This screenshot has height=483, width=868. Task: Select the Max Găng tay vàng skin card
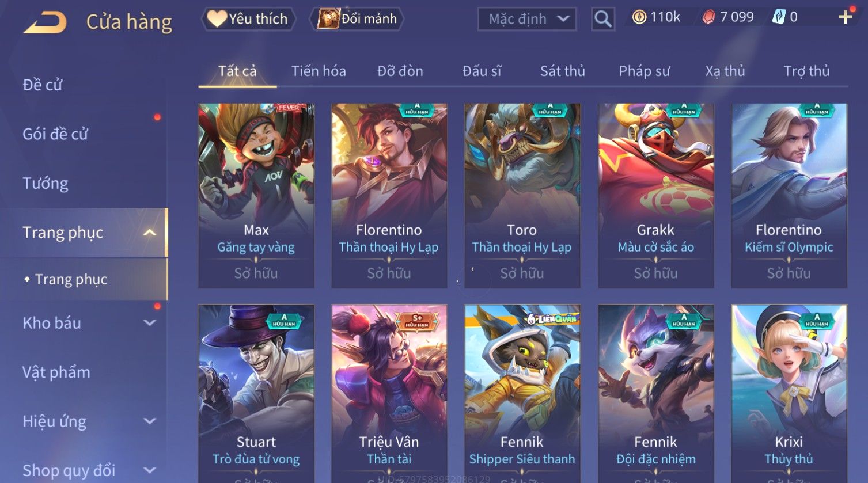[x=256, y=196]
